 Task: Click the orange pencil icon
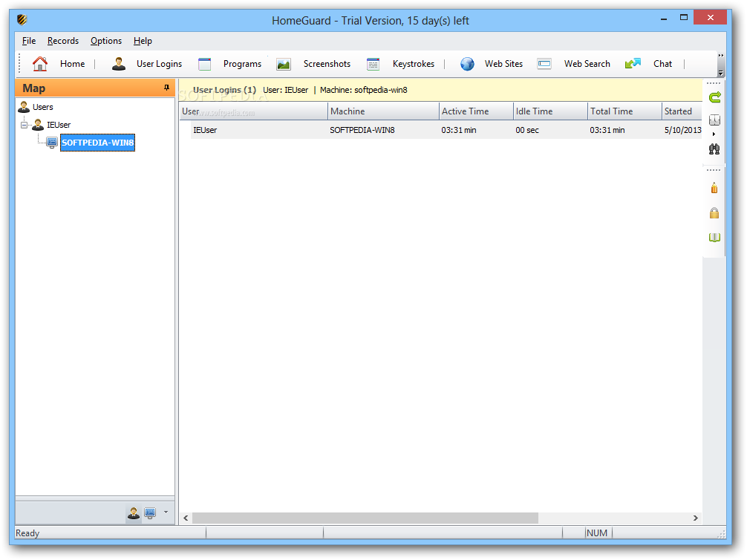pos(714,188)
